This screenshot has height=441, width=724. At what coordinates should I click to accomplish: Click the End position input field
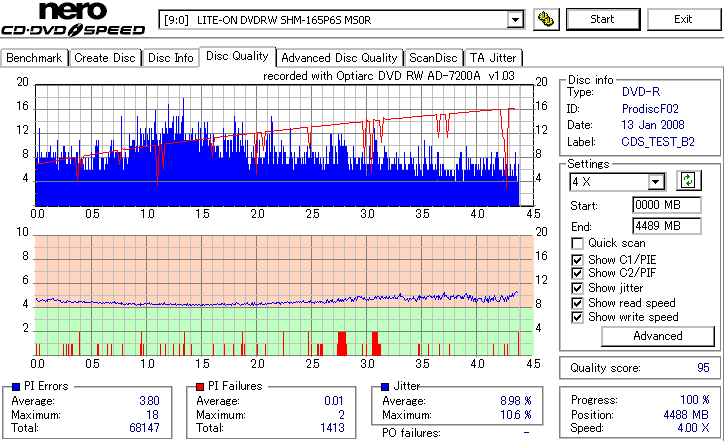(666, 226)
